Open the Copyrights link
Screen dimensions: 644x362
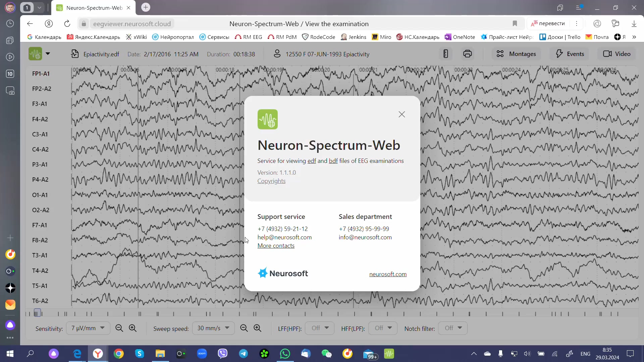(271, 181)
